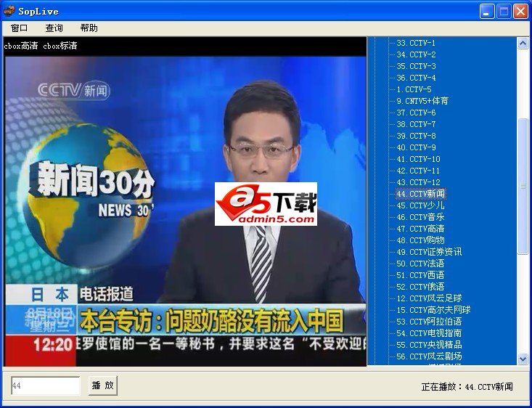The image size is (532, 408).
Task: Select channel 45.CCTV少儿
Action: tap(420, 205)
